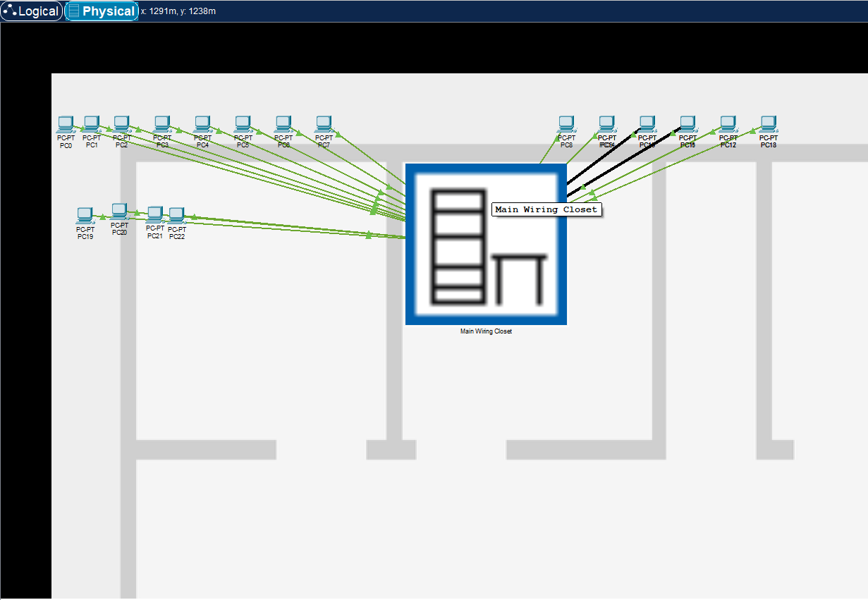Select PC4 on the floor plan
The image size is (868, 600).
[x=202, y=125]
